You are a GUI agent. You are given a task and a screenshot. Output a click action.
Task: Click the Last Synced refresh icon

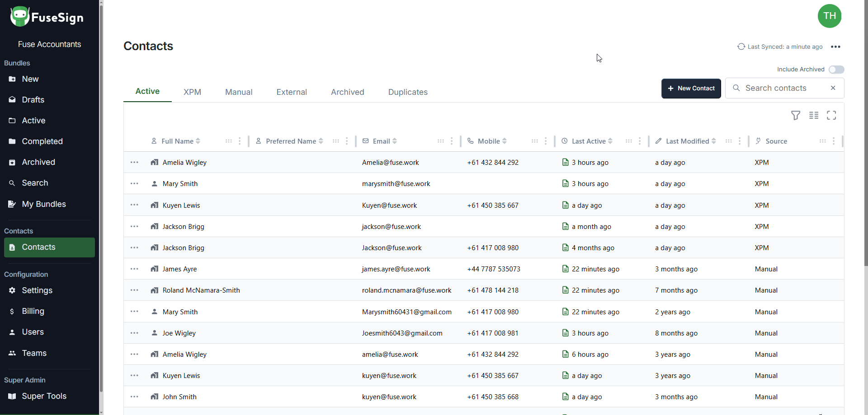(x=741, y=47)
